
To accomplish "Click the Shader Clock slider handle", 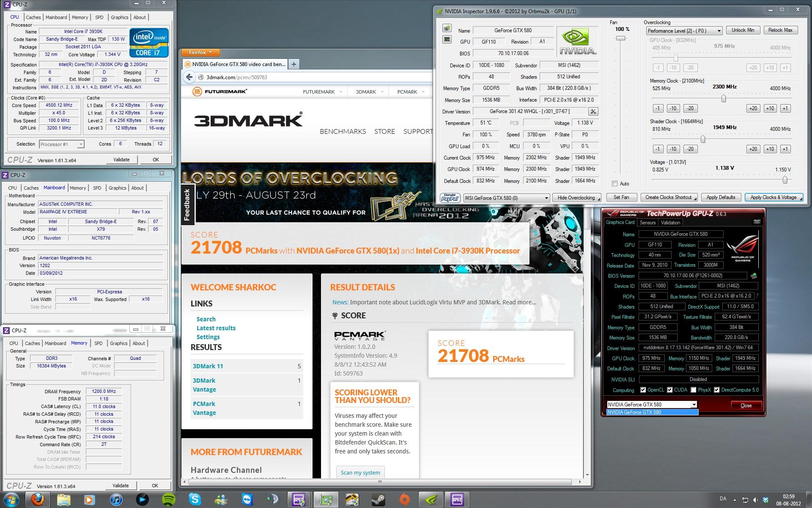I will tap(703, 139).
